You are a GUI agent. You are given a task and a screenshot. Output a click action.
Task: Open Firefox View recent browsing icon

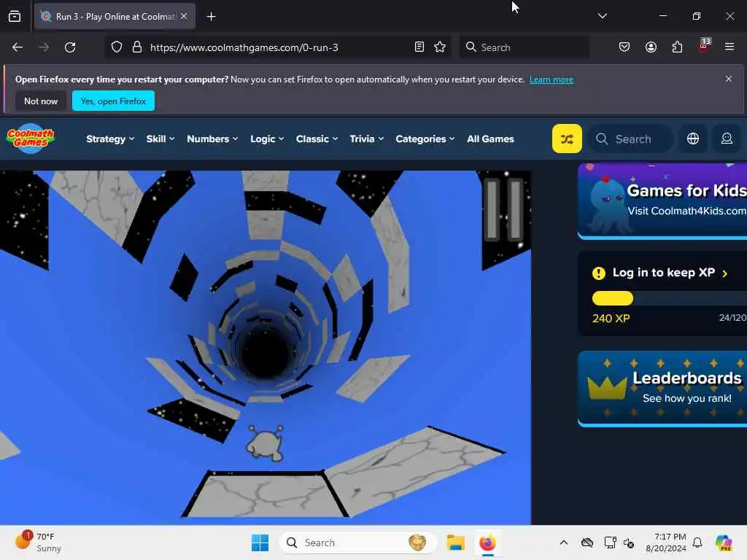point(15,16)
